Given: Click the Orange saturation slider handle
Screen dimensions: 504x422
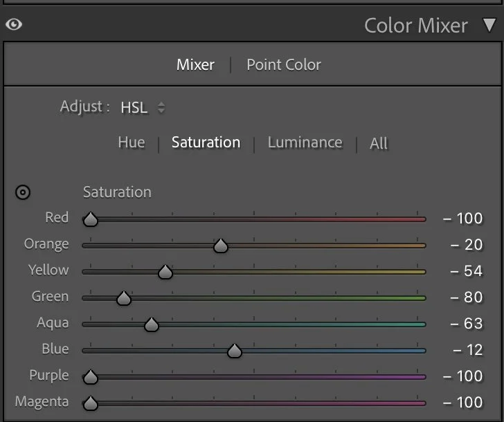Looking at the screenshot, I should pos(220,246).
